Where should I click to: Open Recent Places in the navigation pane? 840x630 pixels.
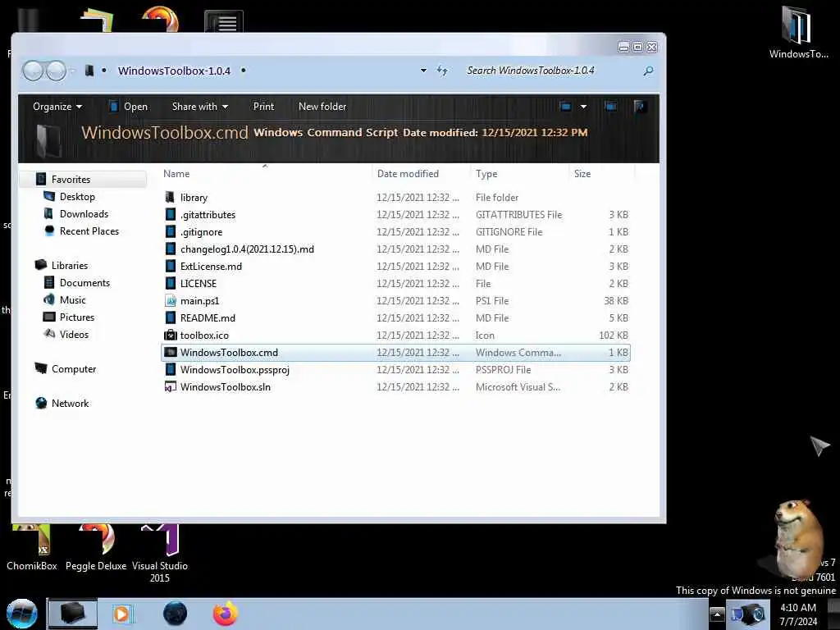pyautogui.click(x=89, y=231)
